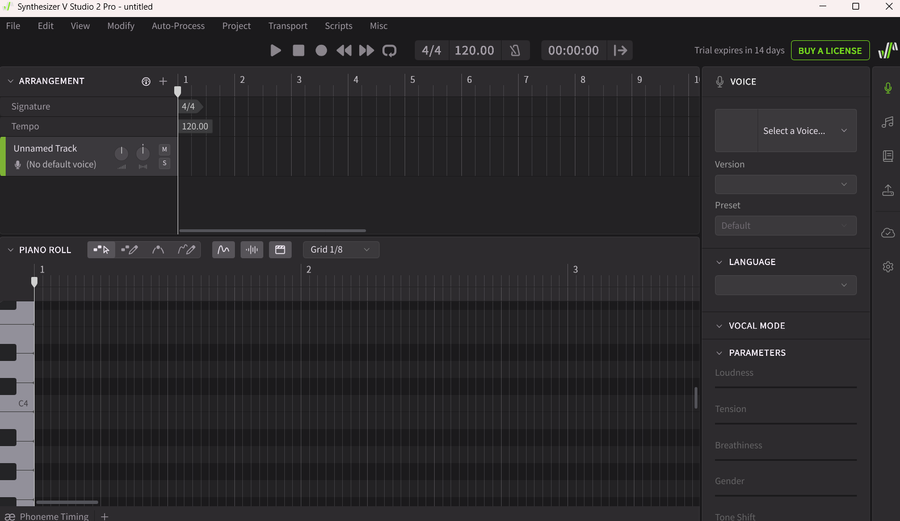900x521 pixels.
Task: Open the Version dropdown
Action: [x=786, y=184]
